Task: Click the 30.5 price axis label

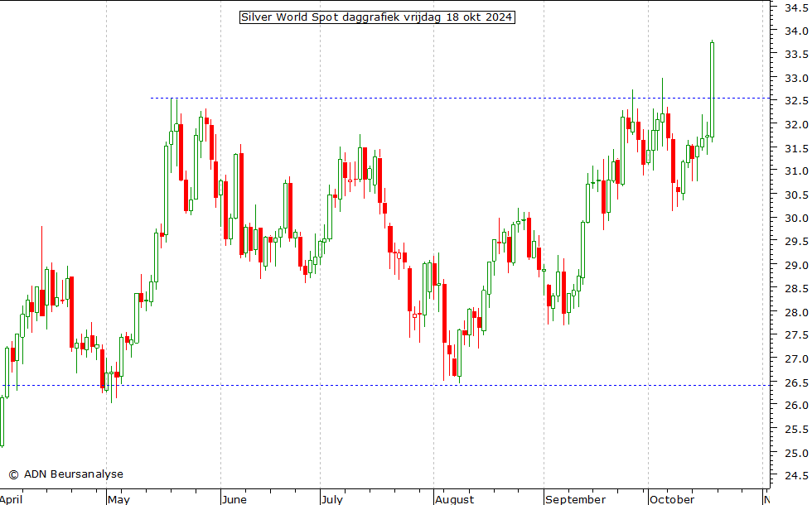Action: tap(796, 195)
